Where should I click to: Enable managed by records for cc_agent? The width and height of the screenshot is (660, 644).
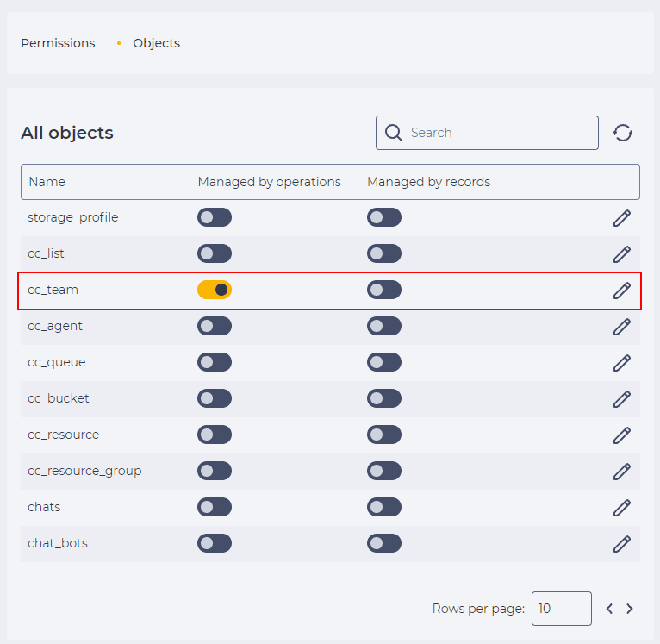pos(384,326)
